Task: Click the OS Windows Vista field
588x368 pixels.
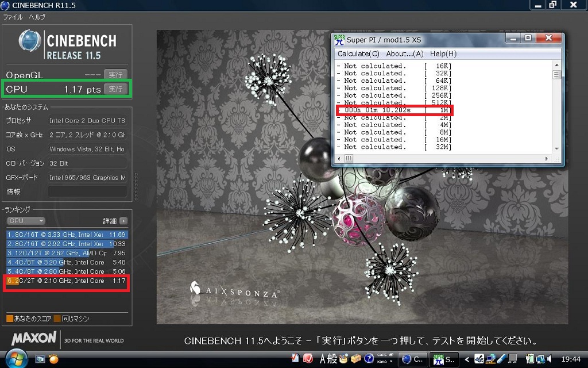Action: [87, 149]
